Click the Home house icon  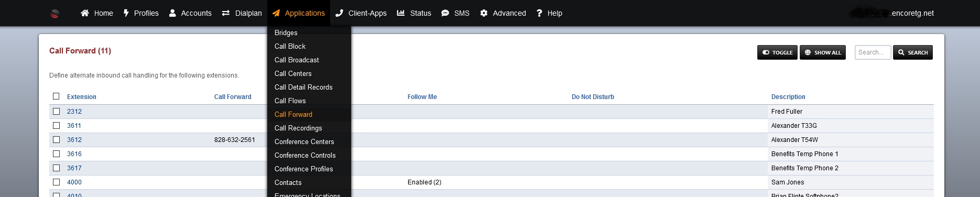[85, 13]
